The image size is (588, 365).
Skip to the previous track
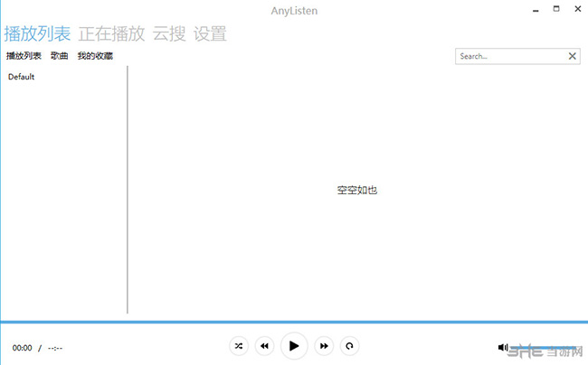[264, 346]
